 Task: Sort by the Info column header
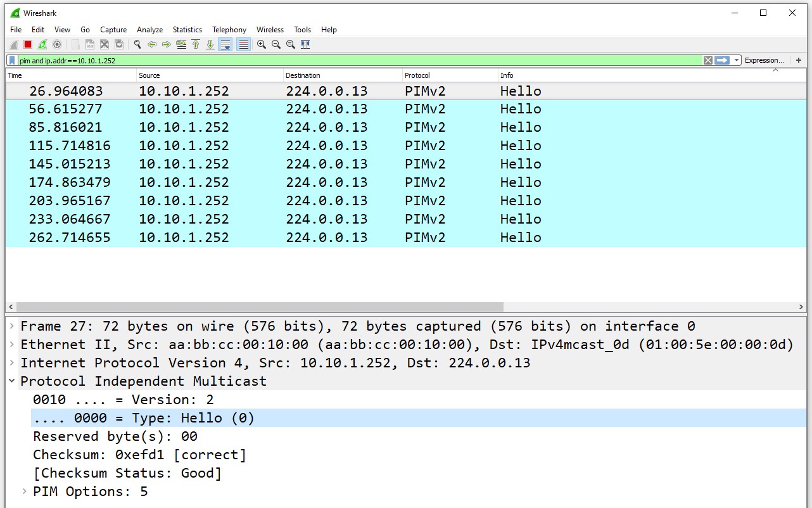652,75
